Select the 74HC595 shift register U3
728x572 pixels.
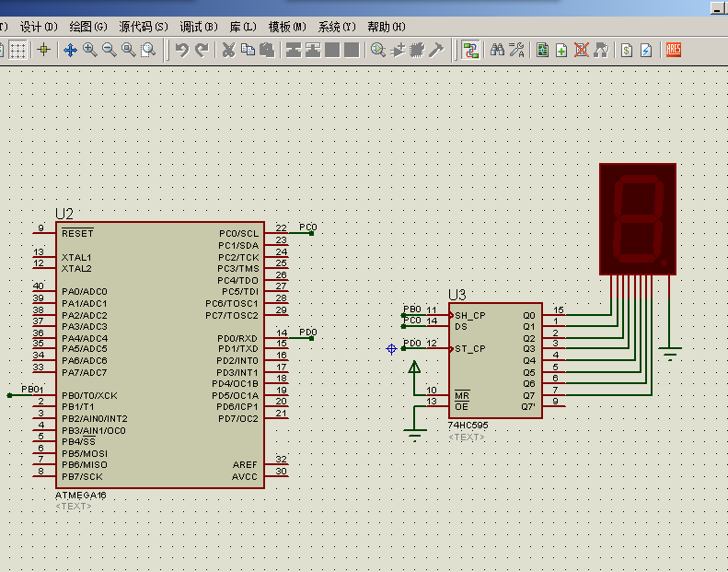494,360
